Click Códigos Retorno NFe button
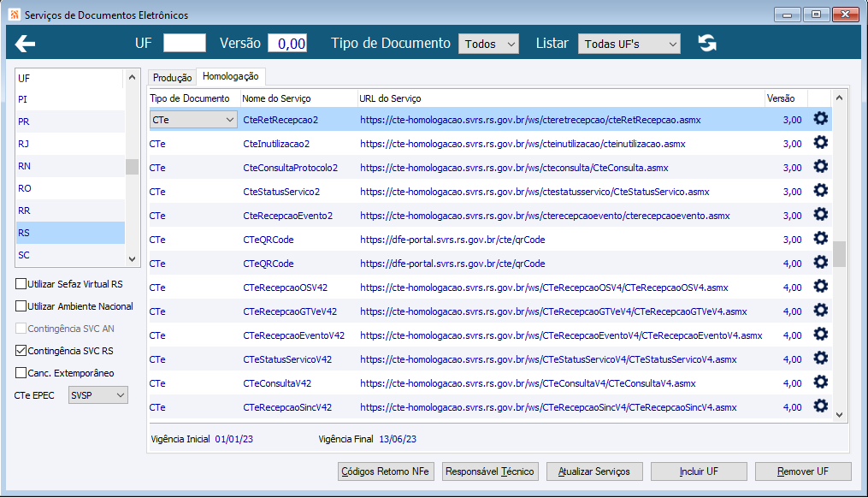 [x=386, y=471]
